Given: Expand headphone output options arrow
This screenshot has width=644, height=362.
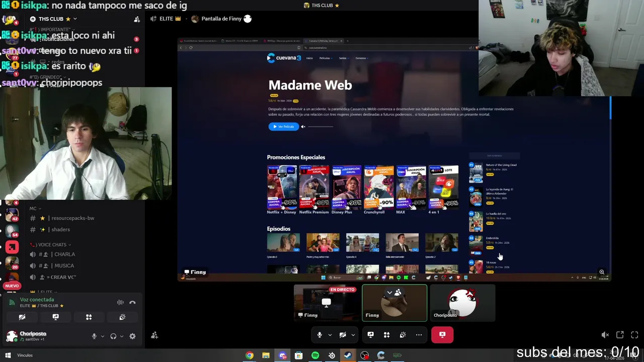Looking at the screenshot, I should [x=122, y=336].
